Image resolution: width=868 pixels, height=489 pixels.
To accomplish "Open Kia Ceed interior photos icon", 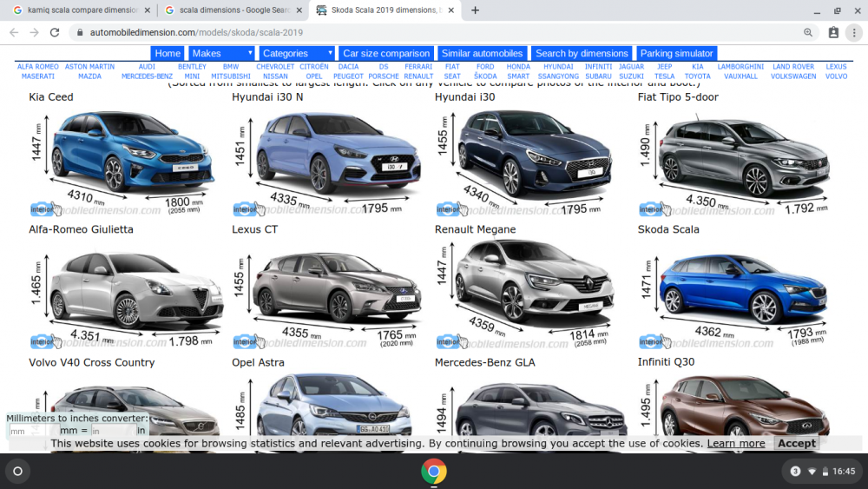I will point(45,209).
